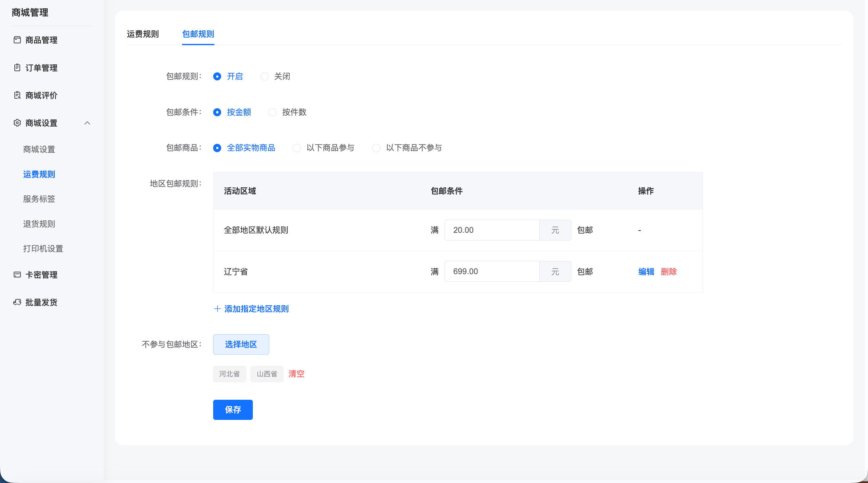The width and height of the screenshot is (868, 483).
Task: Click the 卡密管理 card icon
Action: click(x=17, y=274)
